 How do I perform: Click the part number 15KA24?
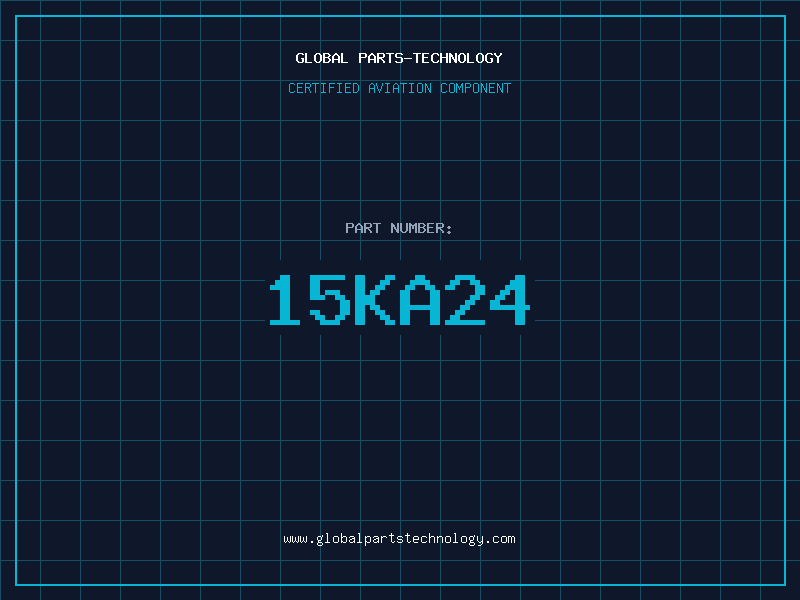pyautogui.click(x=399, y=299)
